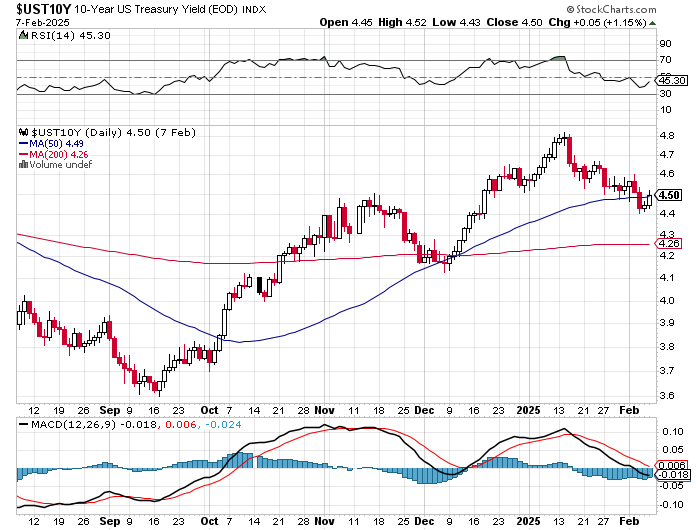Click the 4.2 label on price axis

tap(667, 256)
